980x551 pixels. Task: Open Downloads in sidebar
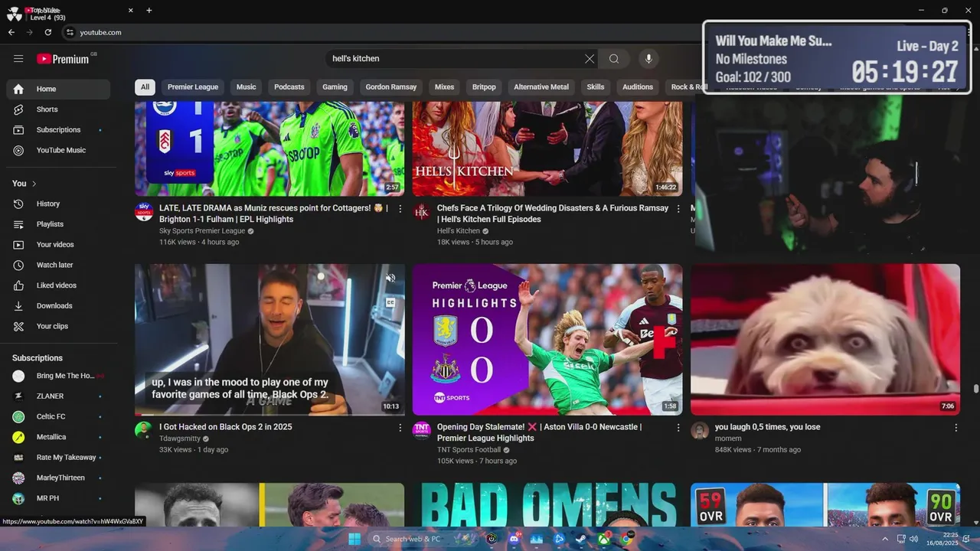58,305
